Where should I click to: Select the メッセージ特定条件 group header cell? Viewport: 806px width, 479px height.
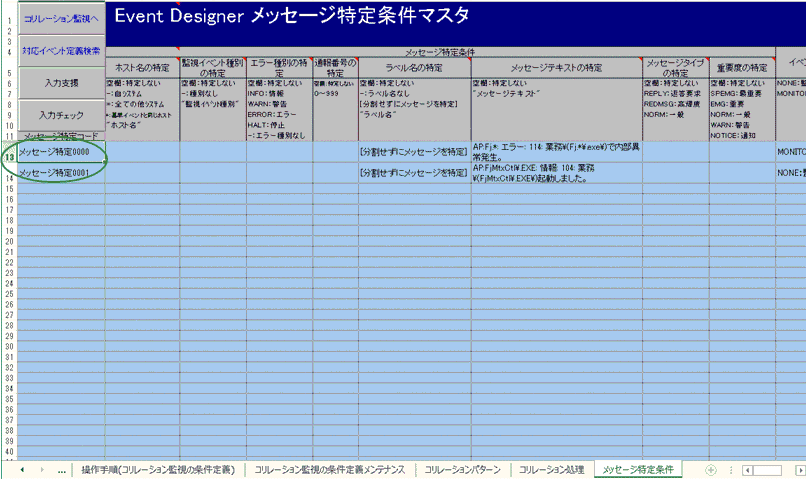click(x=440, y=52)
